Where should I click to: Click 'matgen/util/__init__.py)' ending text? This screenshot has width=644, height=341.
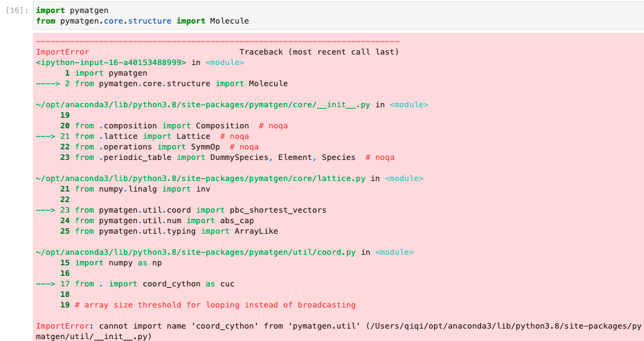94,337
